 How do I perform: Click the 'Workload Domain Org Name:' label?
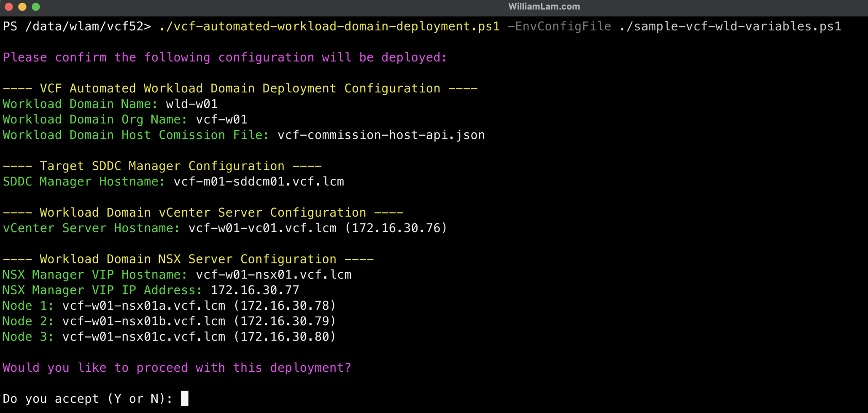[x=95, y=120]
